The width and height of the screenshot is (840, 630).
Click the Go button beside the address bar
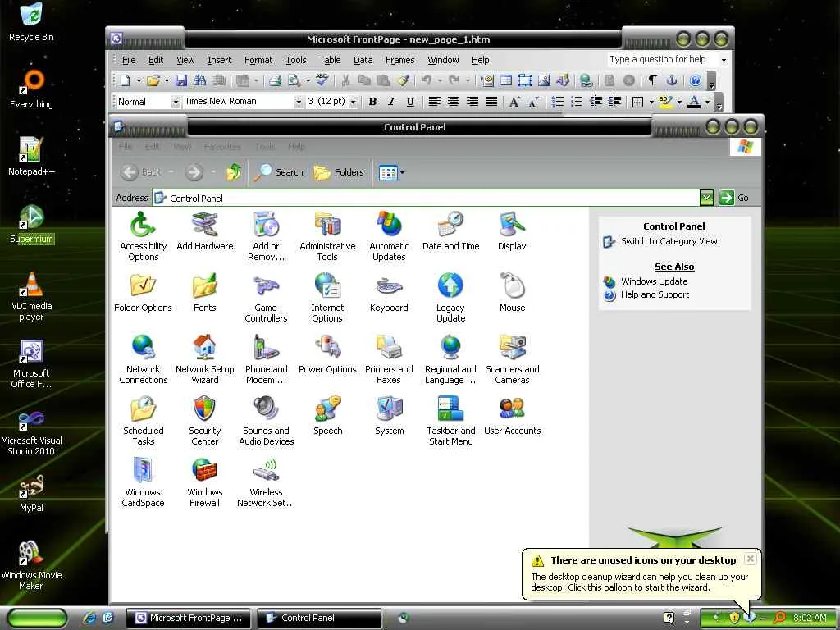[x=734, y=198]
